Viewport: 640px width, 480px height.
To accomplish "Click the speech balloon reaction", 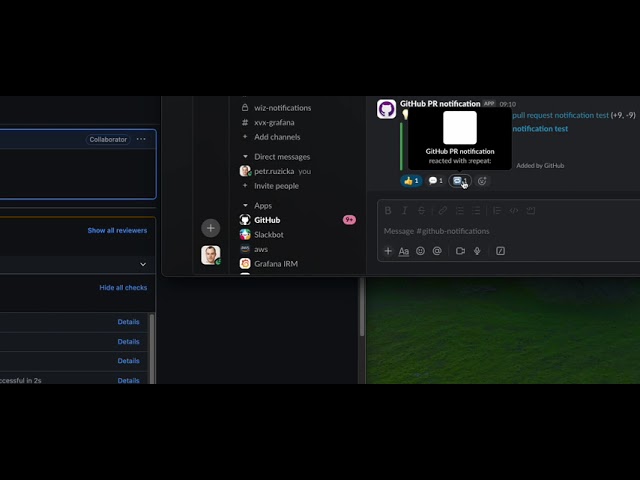I will point(436,181).
